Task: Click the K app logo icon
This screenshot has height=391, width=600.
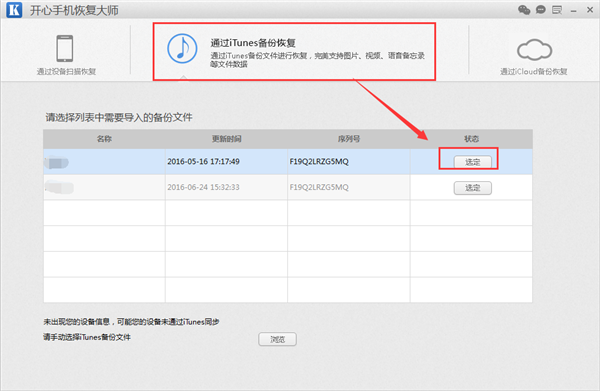Action: pyautogui.click(x=14, y=10)
